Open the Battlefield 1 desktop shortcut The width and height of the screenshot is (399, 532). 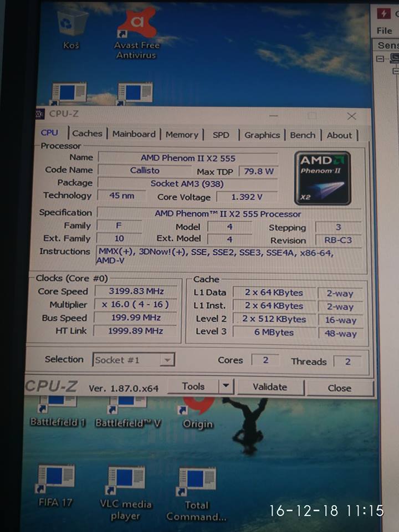[x=57, y=412]
